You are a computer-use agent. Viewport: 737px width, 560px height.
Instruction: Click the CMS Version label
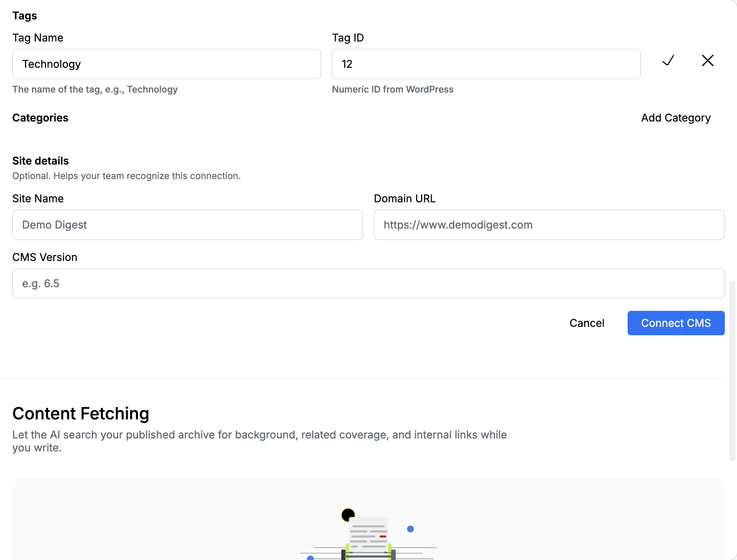(45, 257)
